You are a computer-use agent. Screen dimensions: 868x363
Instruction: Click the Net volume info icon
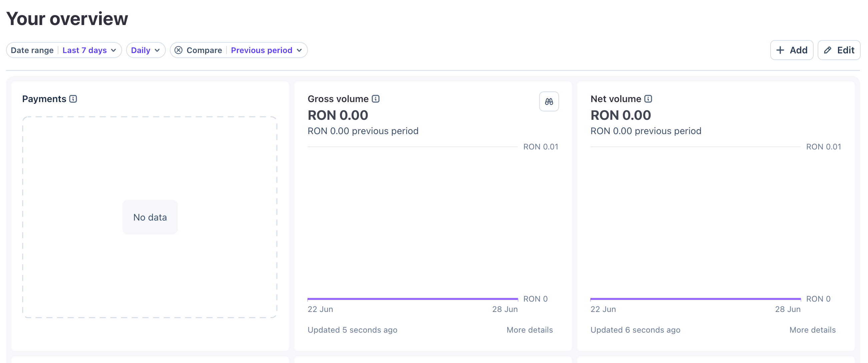(648, 99)
